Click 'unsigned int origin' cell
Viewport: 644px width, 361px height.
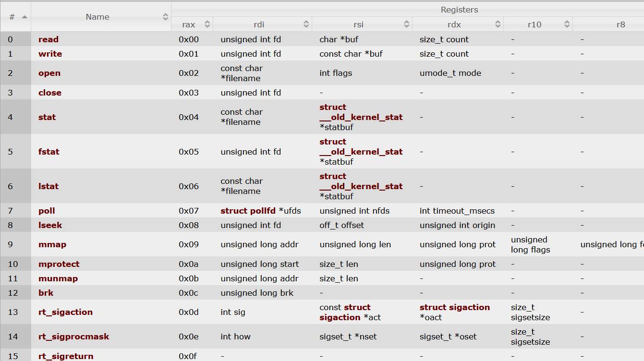pos(457,225)
